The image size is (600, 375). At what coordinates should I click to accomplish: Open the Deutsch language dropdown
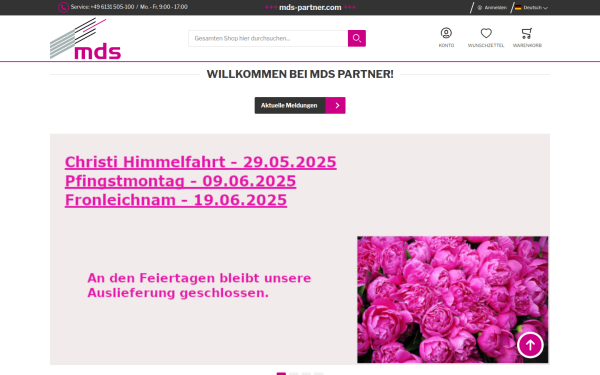pyautogui.click(x=532, y=8)
